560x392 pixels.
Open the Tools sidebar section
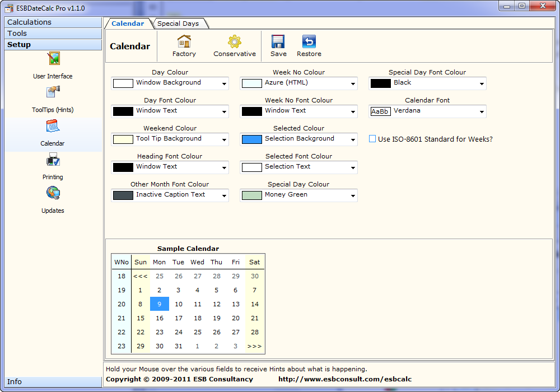point(53,33)
